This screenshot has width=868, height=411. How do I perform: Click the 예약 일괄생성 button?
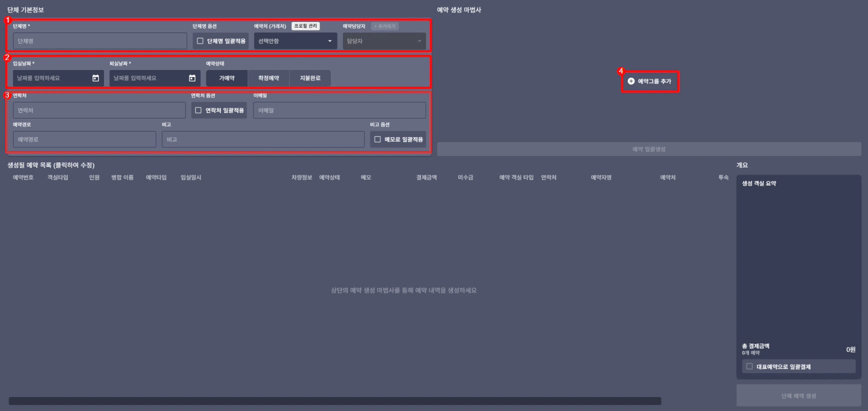(x=649, y=149)
